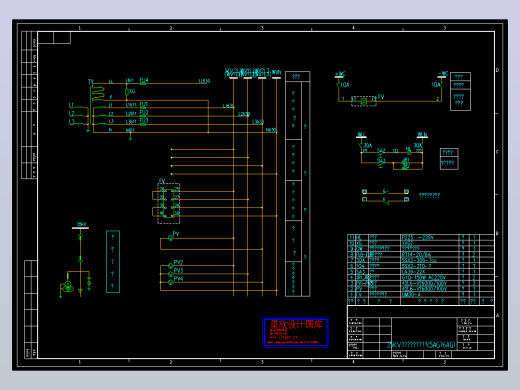This screenshot has height=390, width=520.
Task: Click the L3 input phase label
Action: [71, 122]
